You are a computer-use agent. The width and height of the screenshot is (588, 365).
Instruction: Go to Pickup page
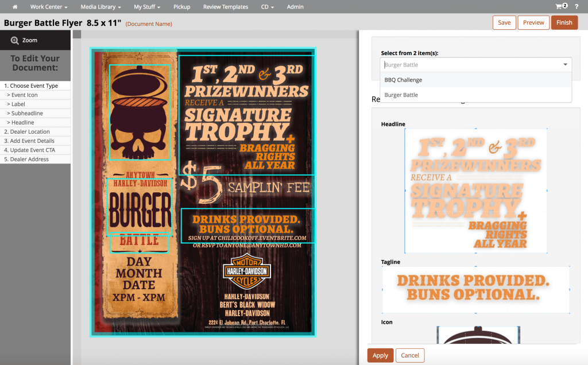[x=182, y=7]
